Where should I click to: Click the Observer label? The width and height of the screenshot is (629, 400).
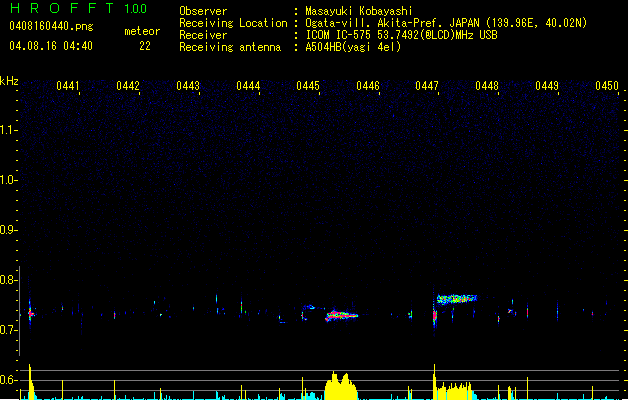point(203,11)
